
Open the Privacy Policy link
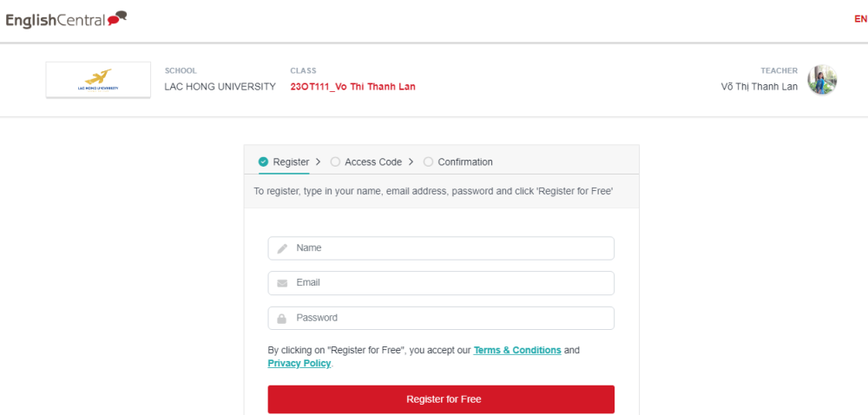coord(299,364)
